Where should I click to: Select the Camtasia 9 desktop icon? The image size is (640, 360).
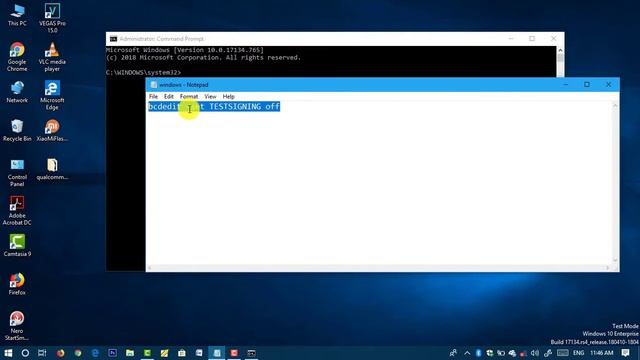point(17,245)
